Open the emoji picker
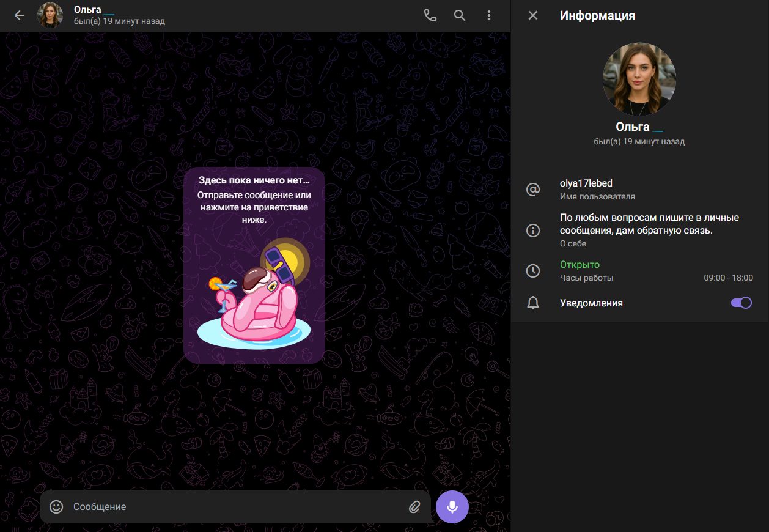769x532 pixels. pyautogui.click(x=56, y=507)
